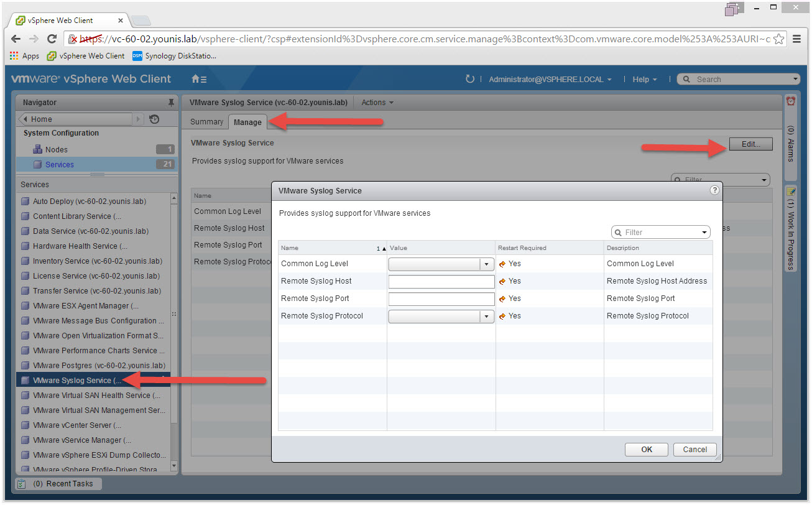Select VMware Postgres service
This screenshot has height=505, width=812.
tap(92, 366)
